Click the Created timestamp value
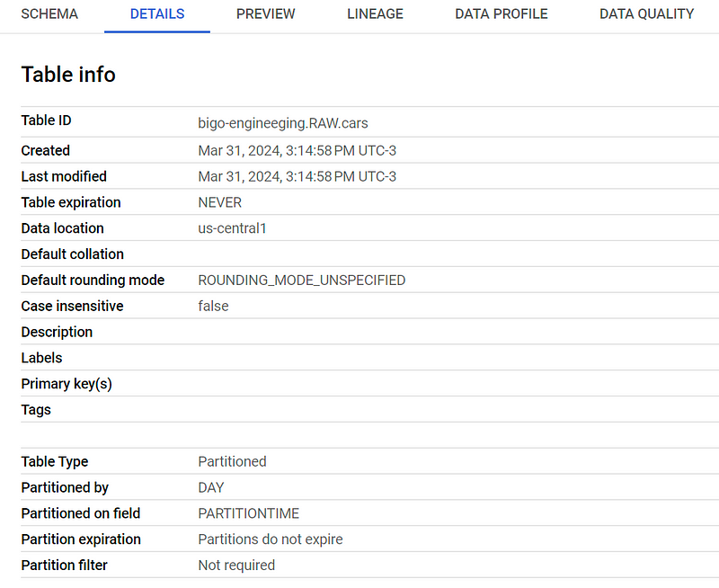The height and width of the screenshot is (588, 719). click(x=297, y=151)
